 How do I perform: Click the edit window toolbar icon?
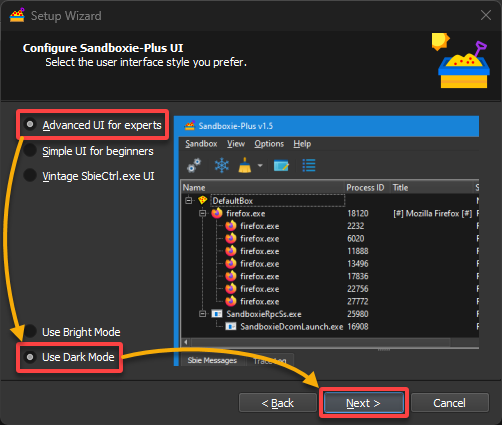281,165
